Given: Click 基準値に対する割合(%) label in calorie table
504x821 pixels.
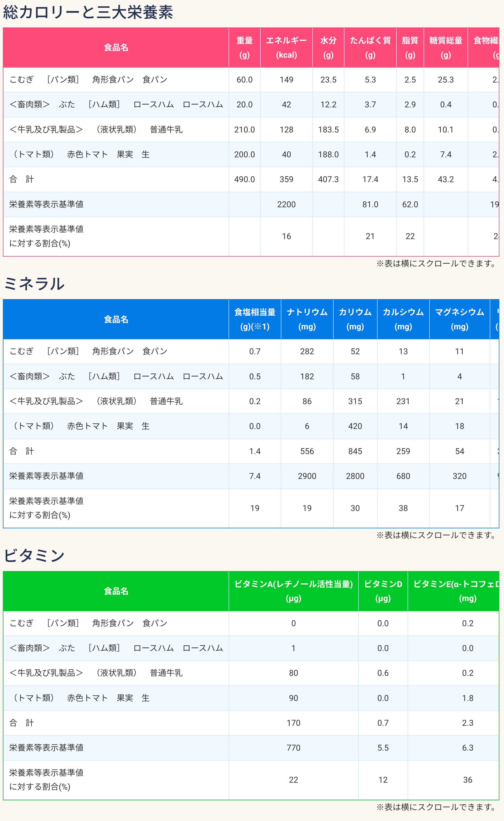Looking at the screenshot, I should click(46, 236).
